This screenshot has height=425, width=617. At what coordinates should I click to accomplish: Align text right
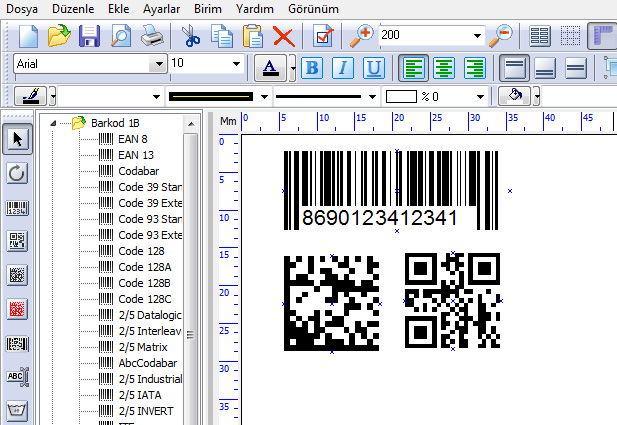pos(475,68)
